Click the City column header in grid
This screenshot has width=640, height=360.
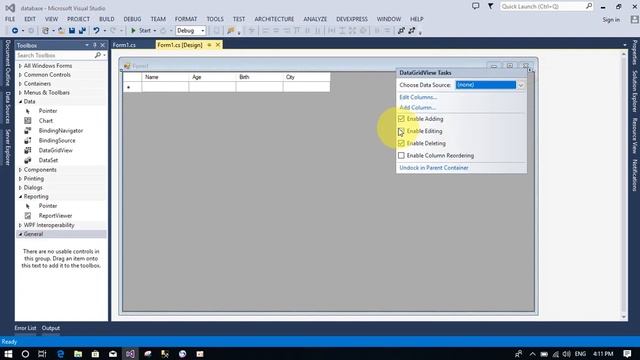pos(306,77)
